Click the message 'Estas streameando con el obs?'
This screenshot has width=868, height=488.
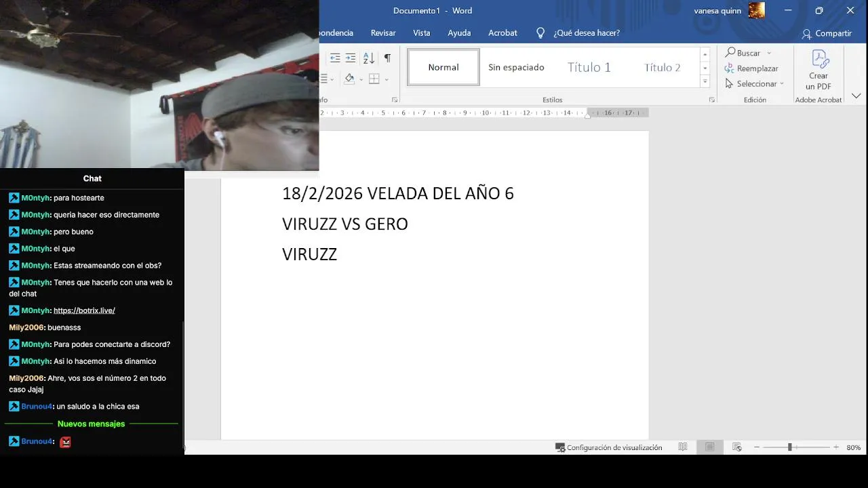tap(107, 266)
